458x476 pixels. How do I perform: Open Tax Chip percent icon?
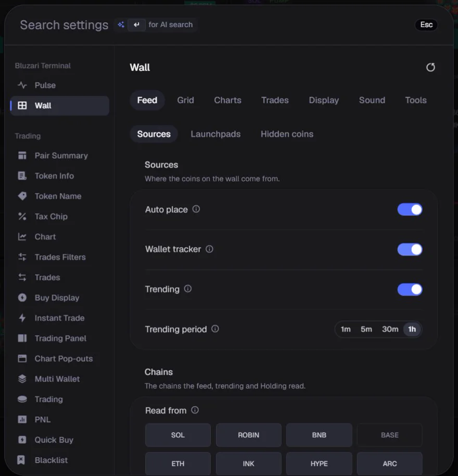tap(22, 217)
